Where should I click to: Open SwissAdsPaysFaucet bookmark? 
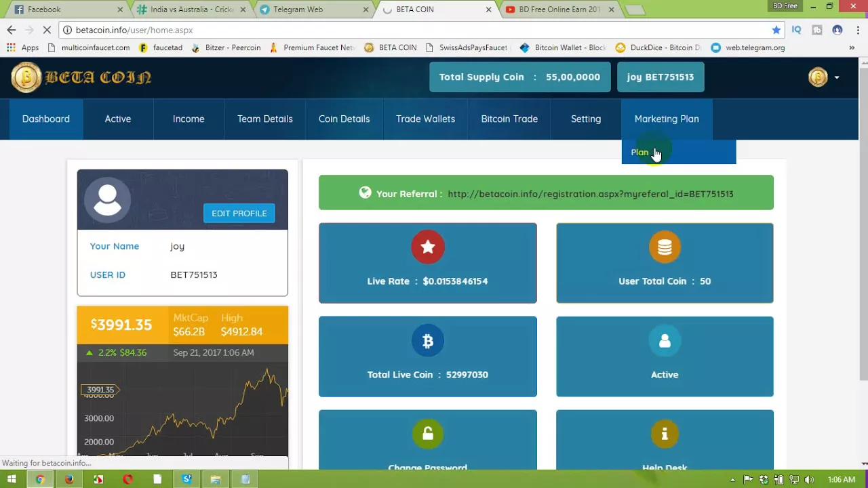click(467, 47)
